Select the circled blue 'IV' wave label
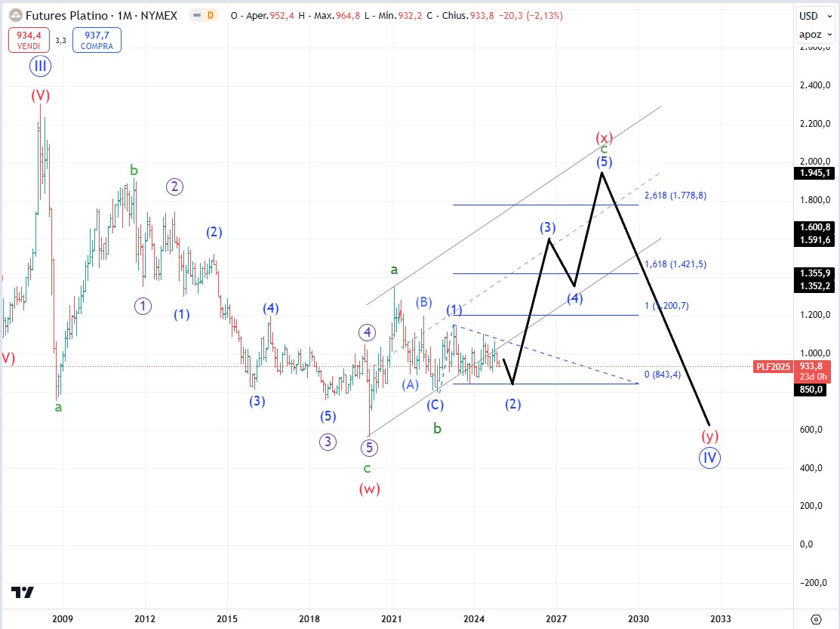This screenshot has width=840, height=629. pyautogui.click(x=709, y=458)
